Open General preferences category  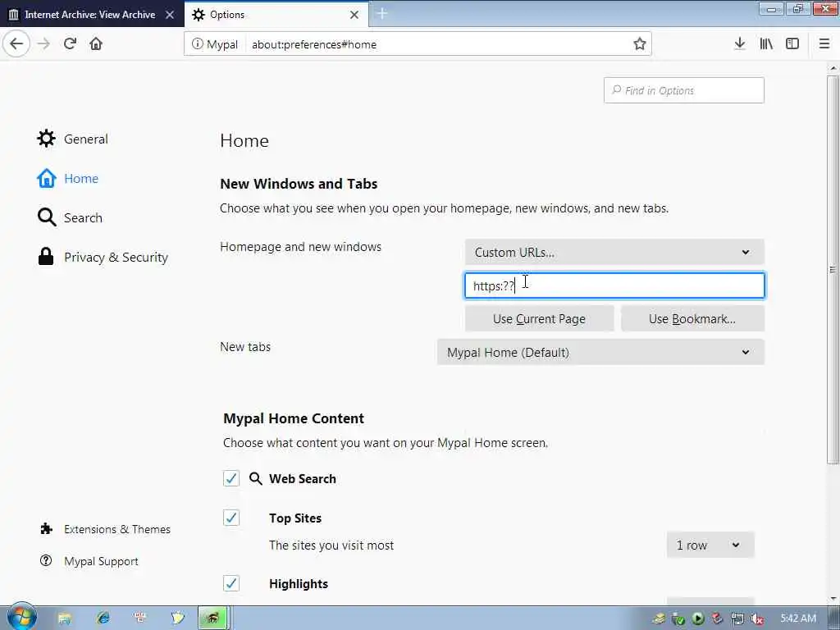pyautogui.click(x=73, y=139)
